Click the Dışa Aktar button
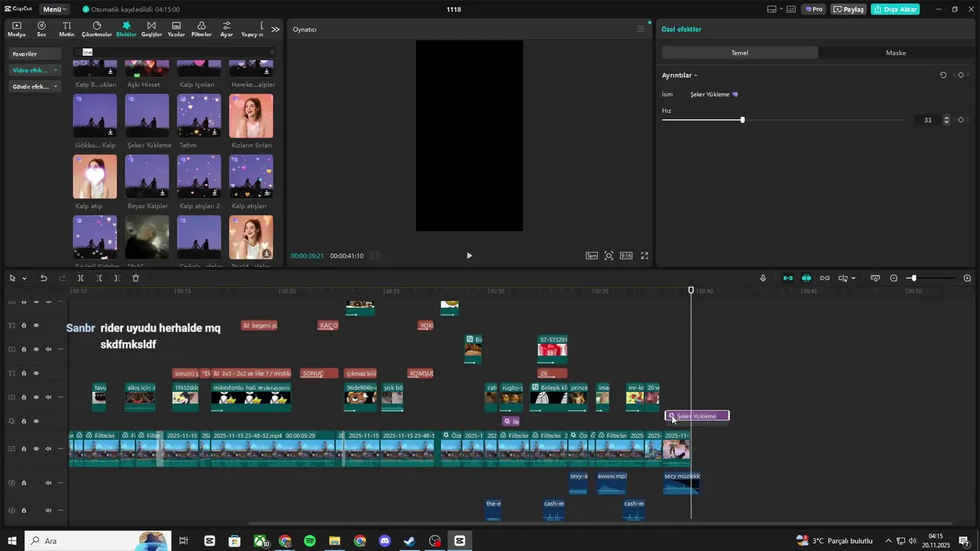The height and width of the screenshot is (551, 980). [895, 9]
